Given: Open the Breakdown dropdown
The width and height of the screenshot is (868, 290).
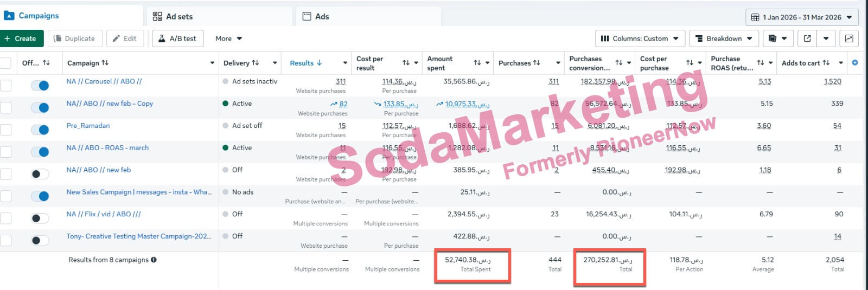Looking at the screenshot, I should coord(724,38).
